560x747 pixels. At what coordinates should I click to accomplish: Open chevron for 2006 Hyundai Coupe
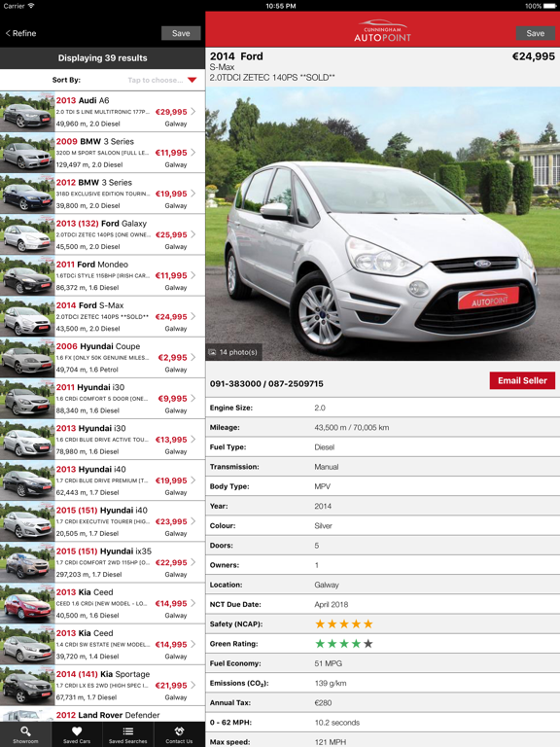[x=193, y=357]
